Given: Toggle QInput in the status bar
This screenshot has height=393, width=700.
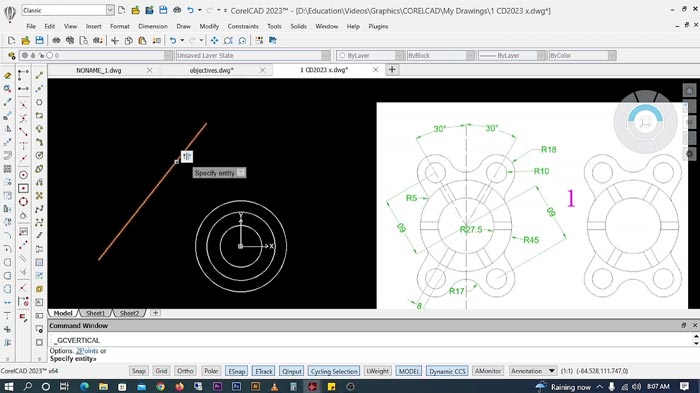Looking at the screenshot, I should (x=292, y=371).
